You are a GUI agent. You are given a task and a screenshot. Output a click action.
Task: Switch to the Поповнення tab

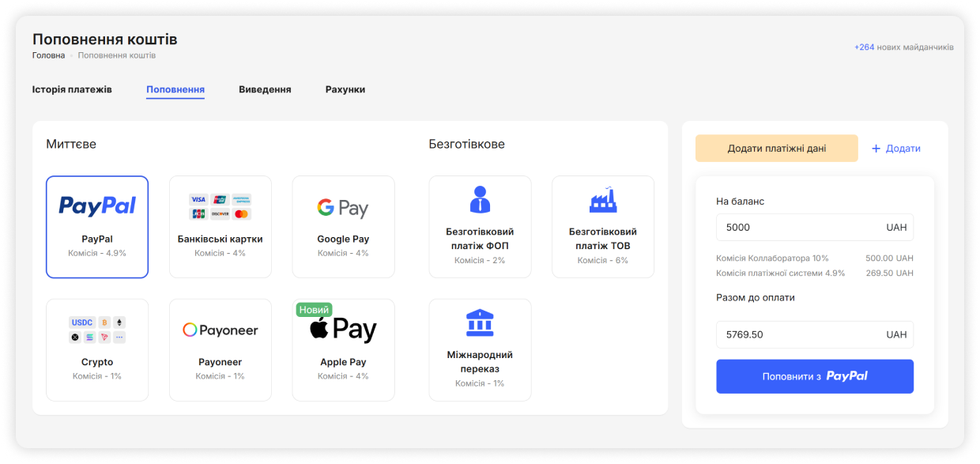175,89
